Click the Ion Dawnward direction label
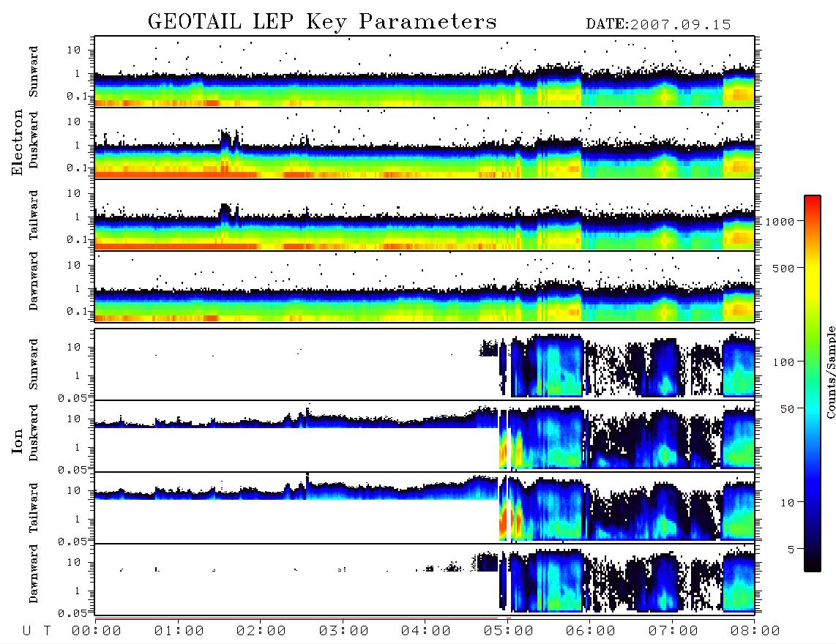The width and height of the screenshot is (836, 644). click(34, 574)
